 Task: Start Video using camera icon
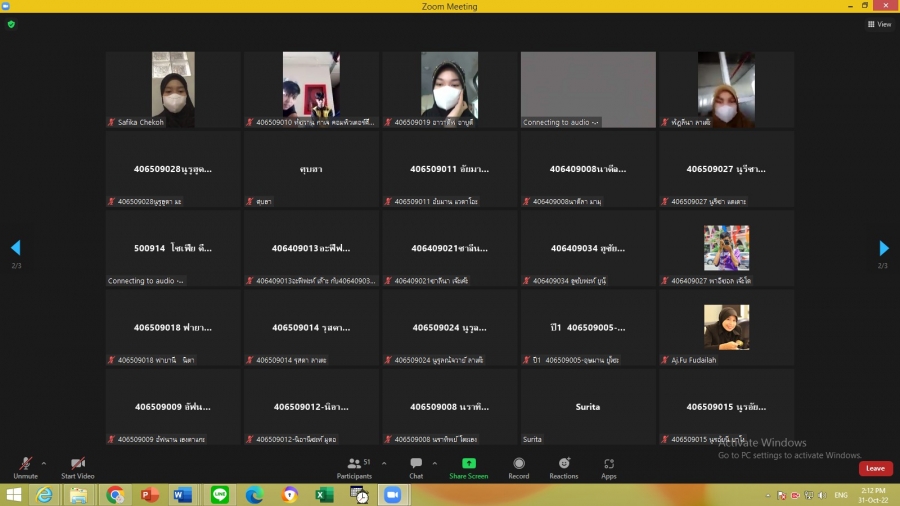point(78,465)
